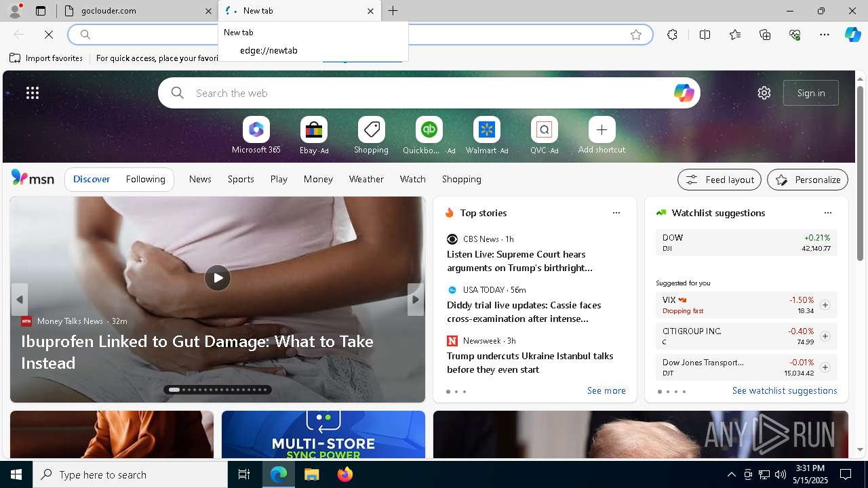
Task: Open Copilot sidebar icon in toolbar
Action: 852,35
